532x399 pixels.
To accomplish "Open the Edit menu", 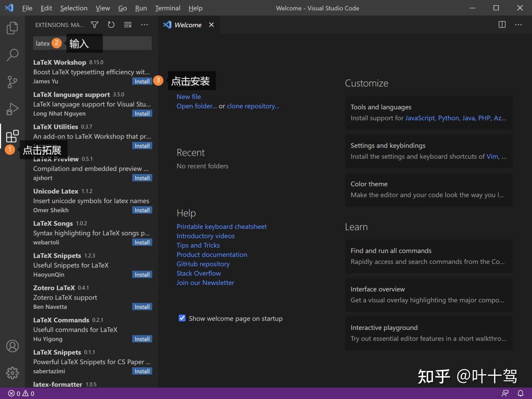I will [x=46, y=8].
